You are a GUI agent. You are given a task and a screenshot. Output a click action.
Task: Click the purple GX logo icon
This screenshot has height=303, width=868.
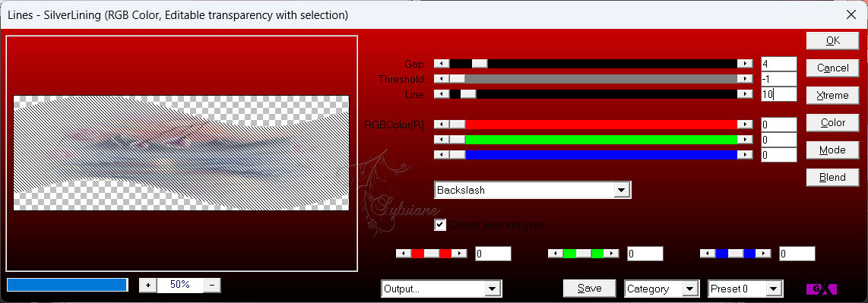tap(822, 289)
